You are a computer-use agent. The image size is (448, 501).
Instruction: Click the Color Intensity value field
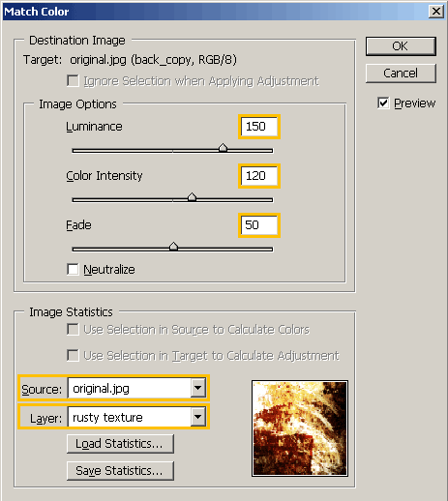[x=259, y=176]
